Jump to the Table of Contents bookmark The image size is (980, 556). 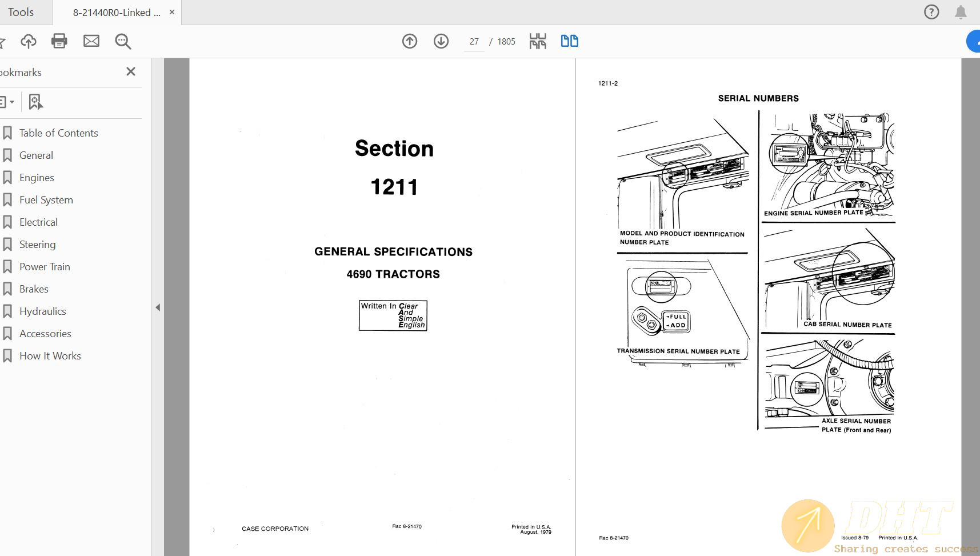pos(58,133)
